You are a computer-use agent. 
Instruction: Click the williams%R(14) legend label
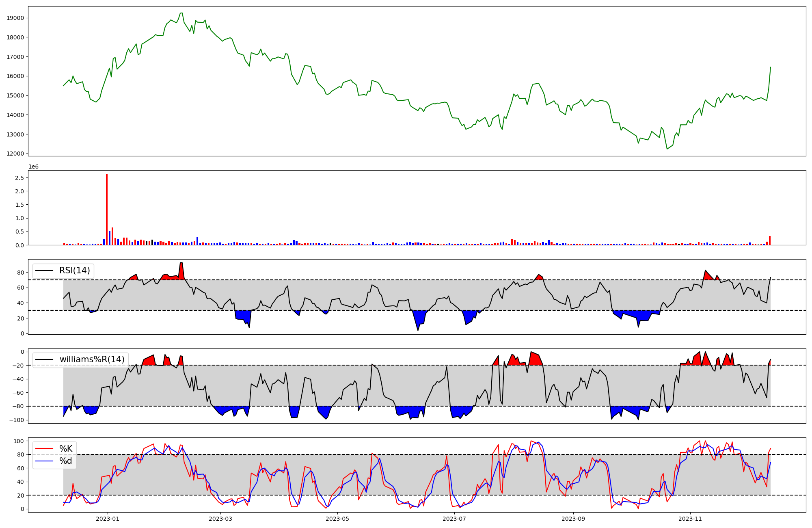tap(92, 359)
